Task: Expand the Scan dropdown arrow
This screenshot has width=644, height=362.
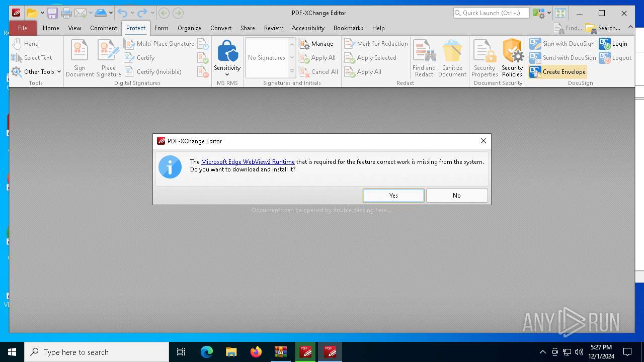Action: pos(111,13)
